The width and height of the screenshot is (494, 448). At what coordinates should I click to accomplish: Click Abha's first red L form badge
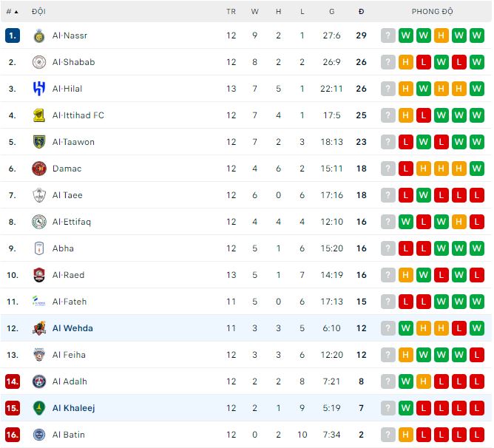click(406, 248)
